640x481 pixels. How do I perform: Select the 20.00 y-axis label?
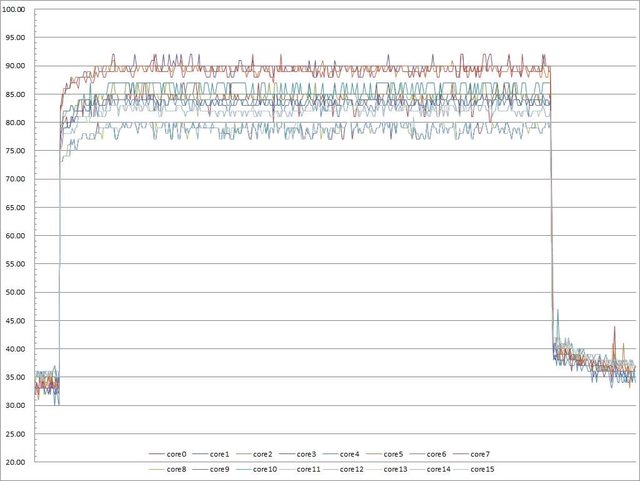click(16, 463)
